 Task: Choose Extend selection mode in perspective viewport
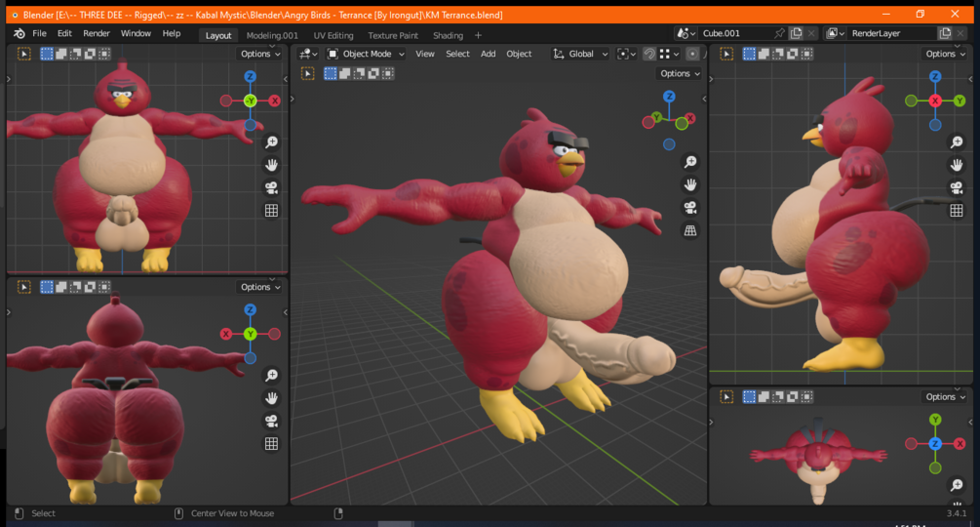tap(344, 74)
